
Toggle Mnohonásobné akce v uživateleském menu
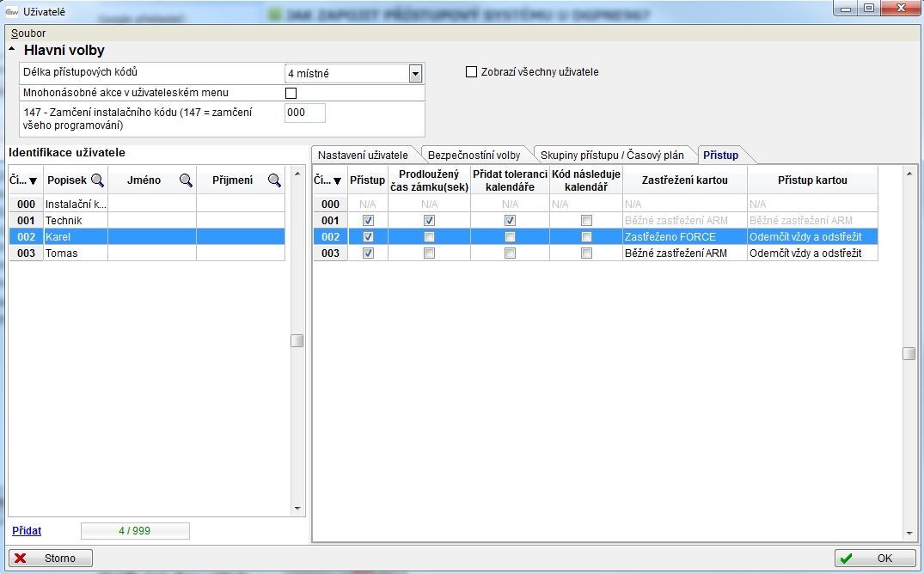click(x=291, y=93)
